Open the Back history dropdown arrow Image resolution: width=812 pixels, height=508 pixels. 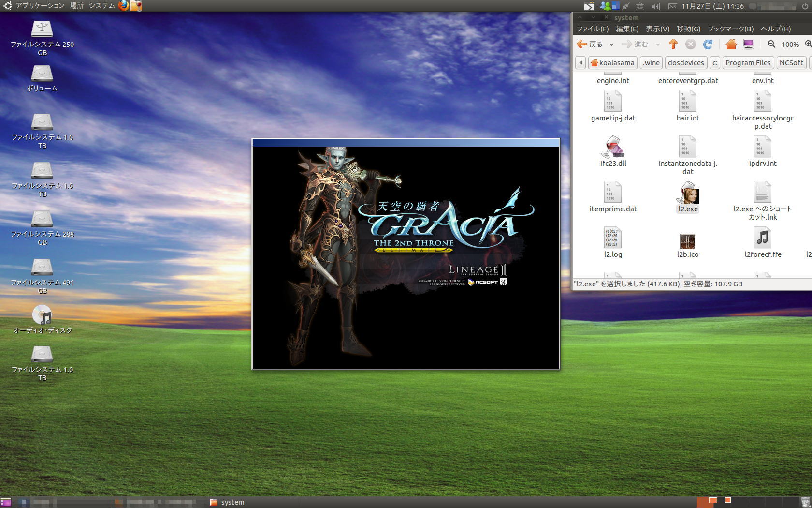611,45
